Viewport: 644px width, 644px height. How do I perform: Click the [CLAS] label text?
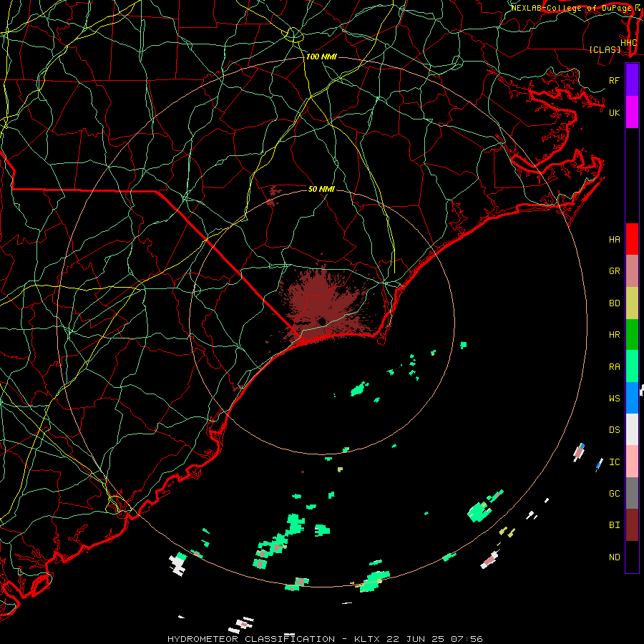[605, 49]
